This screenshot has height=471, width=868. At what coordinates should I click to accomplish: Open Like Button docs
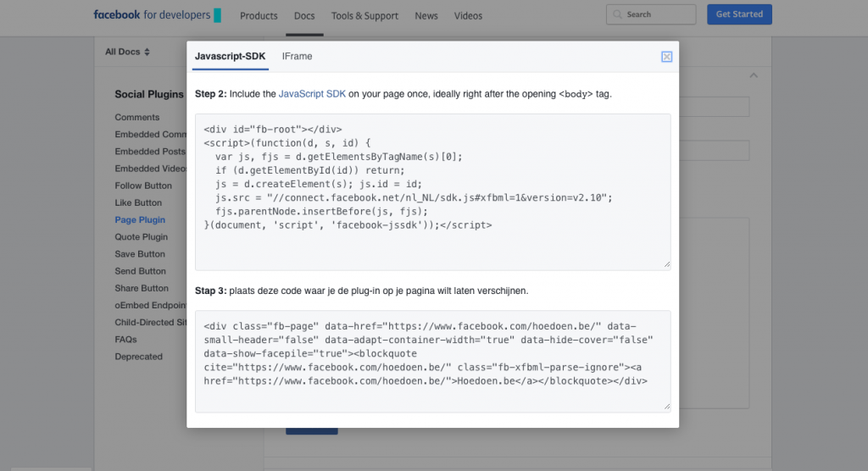138,203
